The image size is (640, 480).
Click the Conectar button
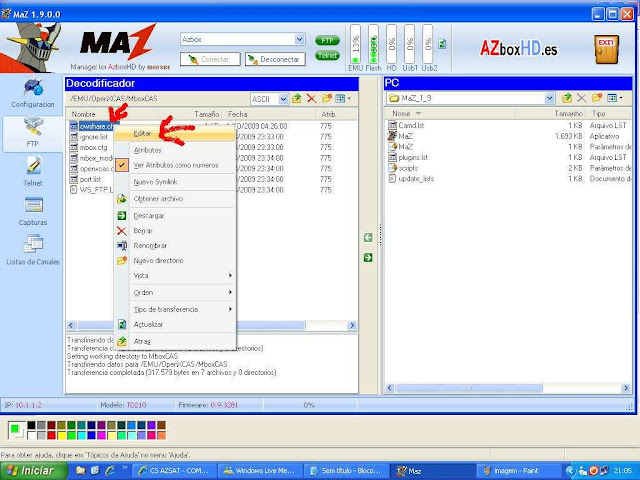pos(210,59)
